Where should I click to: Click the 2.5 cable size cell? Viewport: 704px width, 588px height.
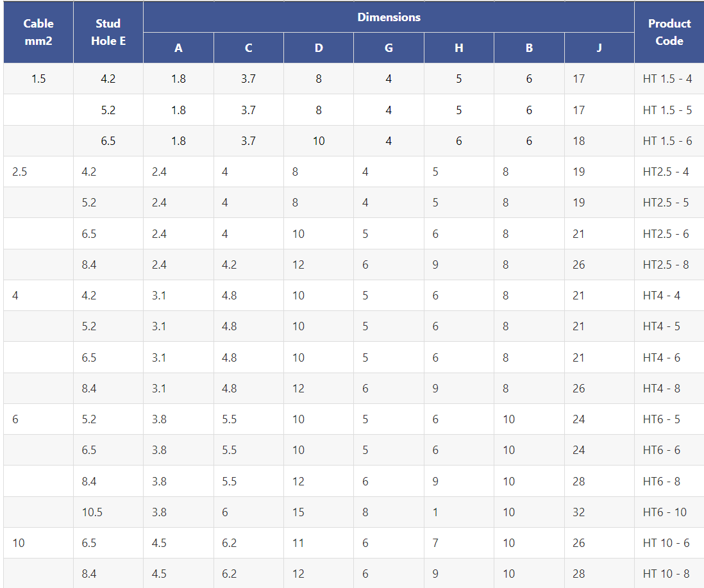(20, 172)
